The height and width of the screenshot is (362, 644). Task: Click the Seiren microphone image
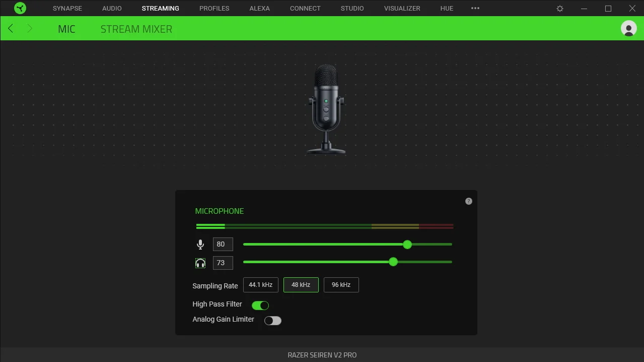click(x=326, y=109)
